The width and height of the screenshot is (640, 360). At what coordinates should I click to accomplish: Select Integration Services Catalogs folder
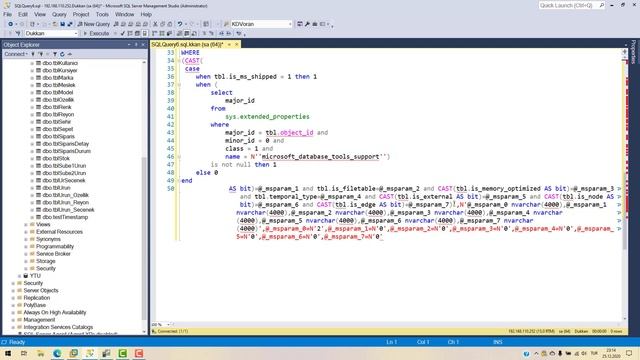(58, 327)
